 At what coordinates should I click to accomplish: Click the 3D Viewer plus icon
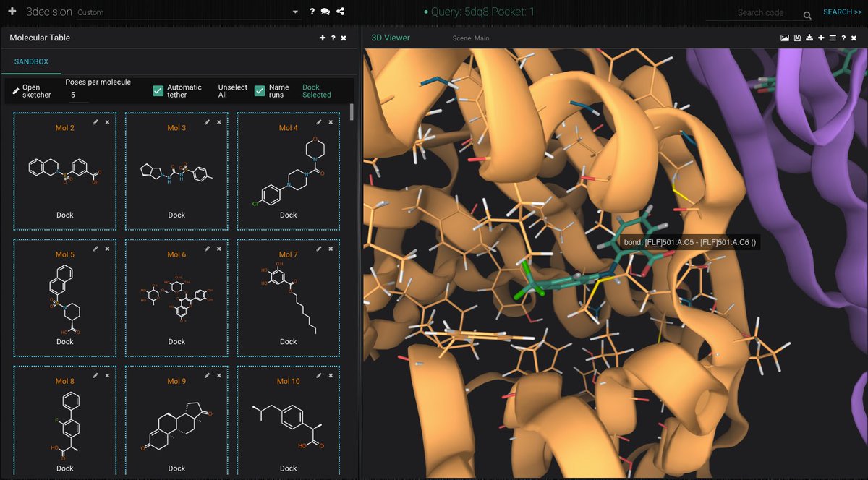(822, 38)
